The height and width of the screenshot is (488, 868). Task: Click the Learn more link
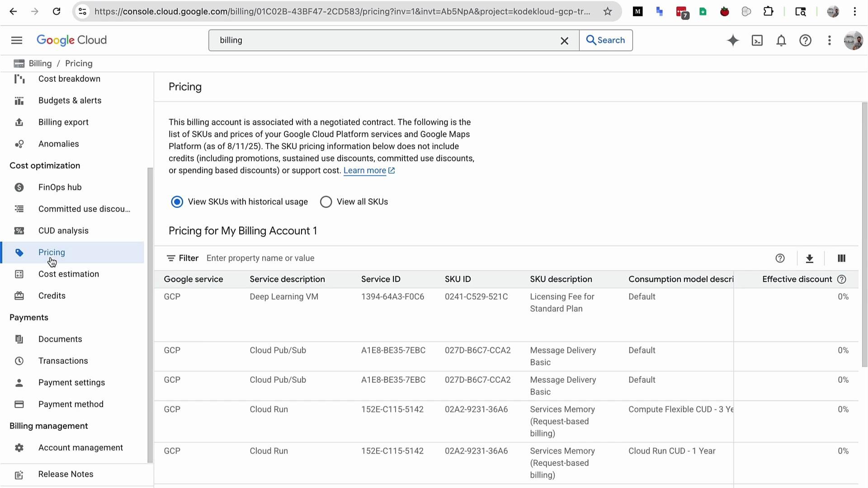click(369, 170)
